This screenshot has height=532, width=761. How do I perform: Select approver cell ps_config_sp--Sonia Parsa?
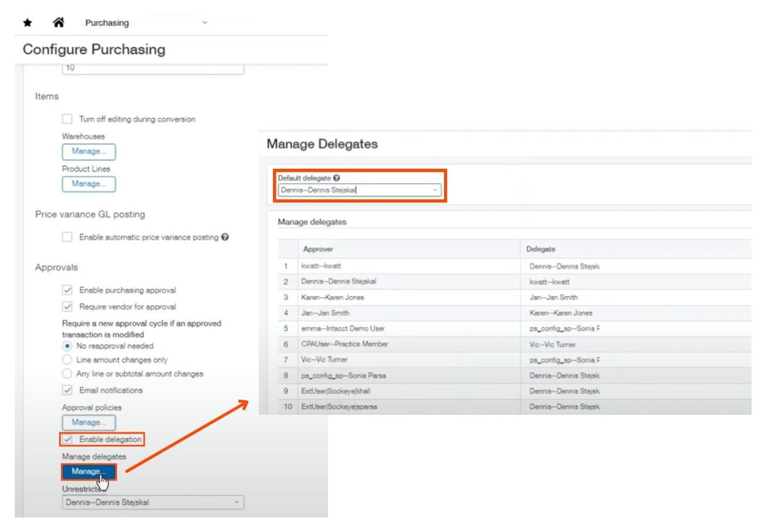pyautogui.click(x=409, y=376)
